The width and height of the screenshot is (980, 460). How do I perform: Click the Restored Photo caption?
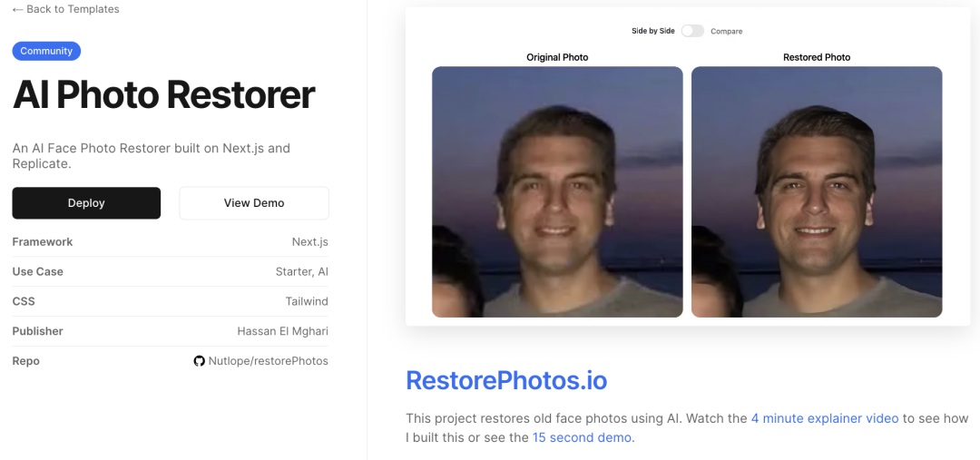817,57
